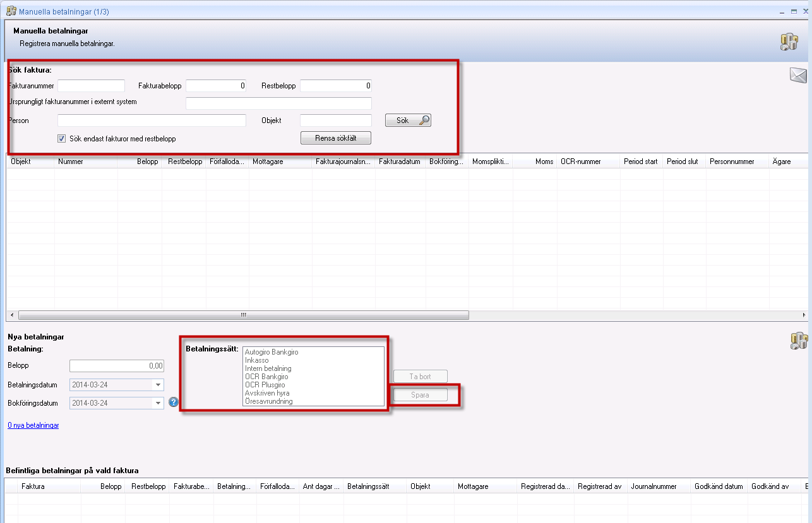The width and height of the screenshot is (812, 523).
Task: Click the Ta bort button
Action: (421, 377)
